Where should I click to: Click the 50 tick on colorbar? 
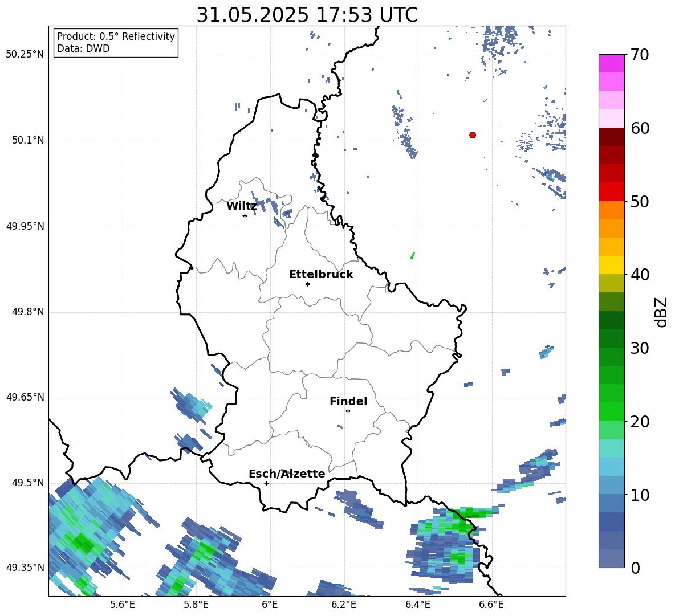pyautogui.click(x=640, y=201)
